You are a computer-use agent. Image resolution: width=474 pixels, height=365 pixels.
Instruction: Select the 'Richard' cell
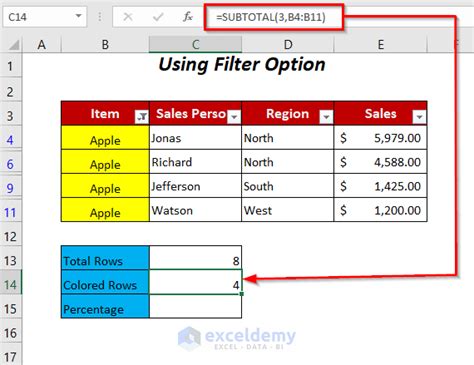[195, 162]
